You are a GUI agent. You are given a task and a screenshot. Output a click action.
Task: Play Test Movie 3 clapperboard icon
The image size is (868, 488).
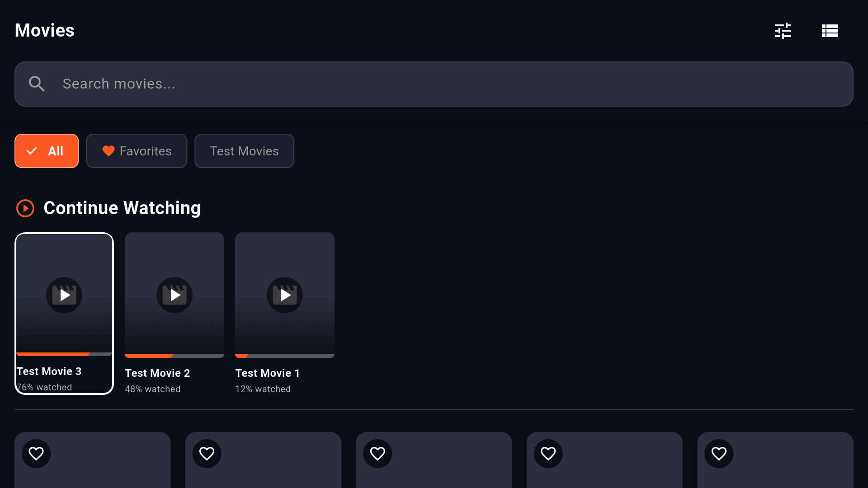coord(64,295)
